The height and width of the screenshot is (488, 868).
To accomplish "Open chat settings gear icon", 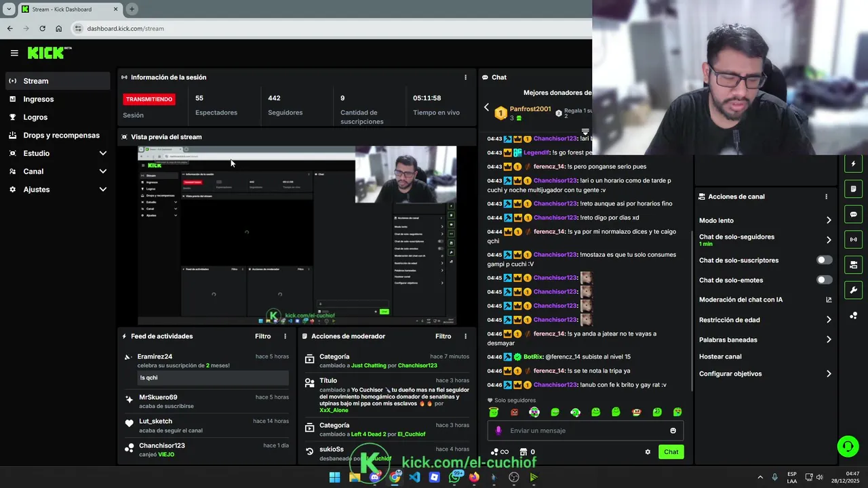I will point(648,452).
